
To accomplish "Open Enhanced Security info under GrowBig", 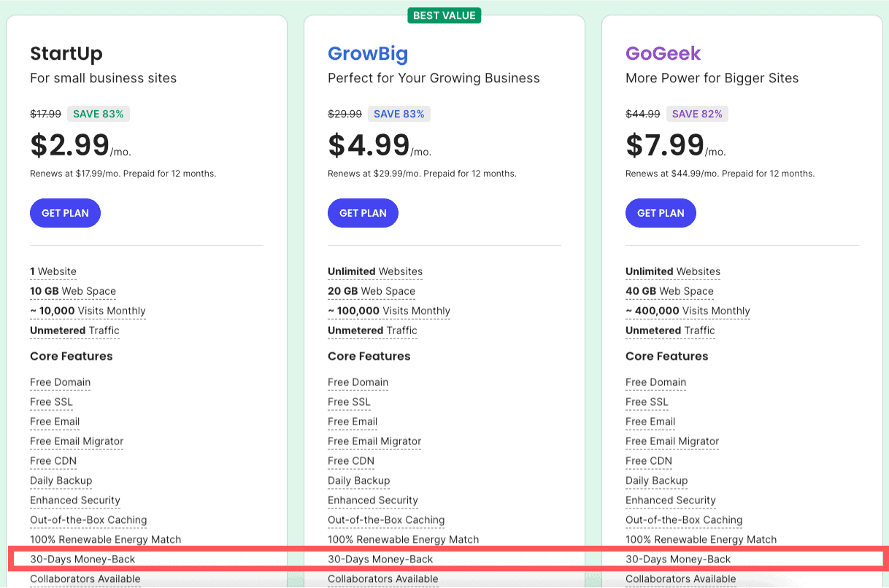I will click(373, 500).
